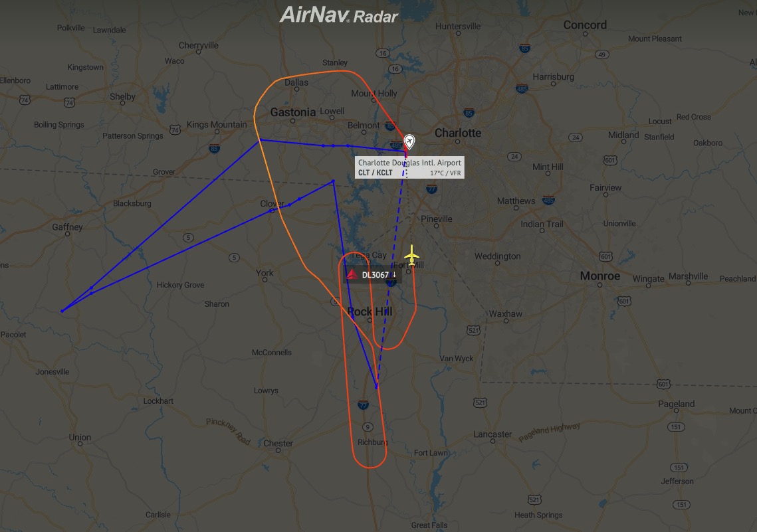The image size is (757, 532).
Task: Click the route 16 shield near Stanley
Action: click(x=383, y=53)
